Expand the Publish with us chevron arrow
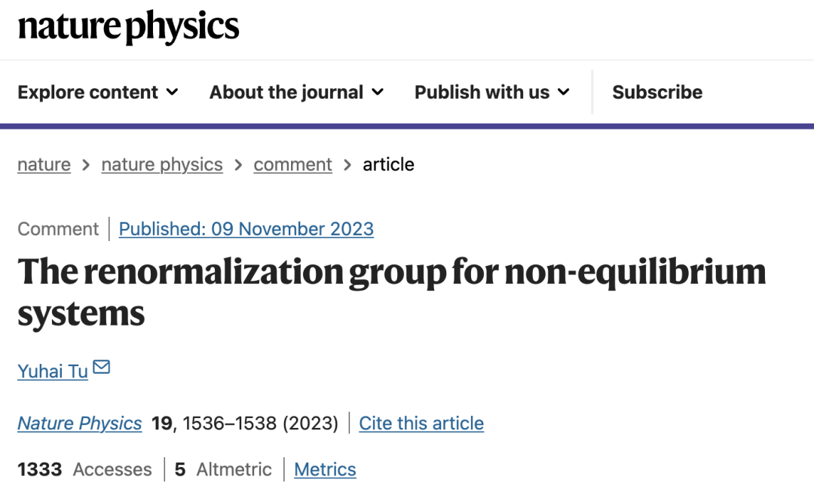 click(563, 92)
